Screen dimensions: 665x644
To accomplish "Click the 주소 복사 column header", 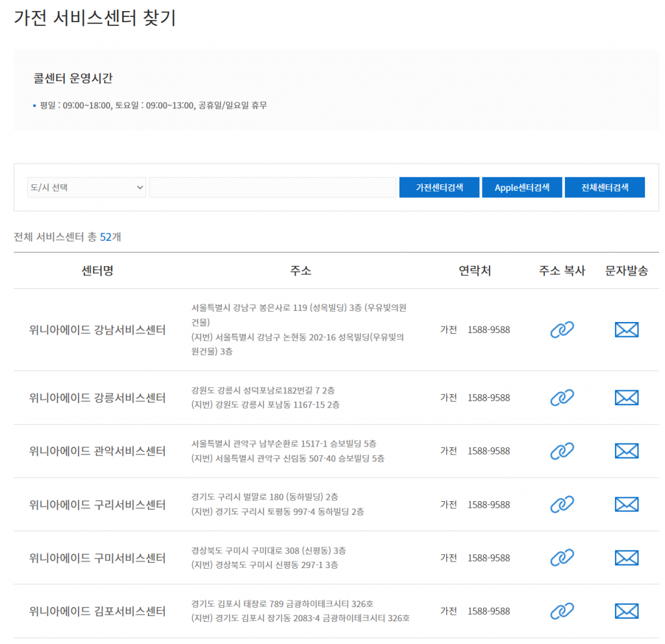I will (561, 271).
